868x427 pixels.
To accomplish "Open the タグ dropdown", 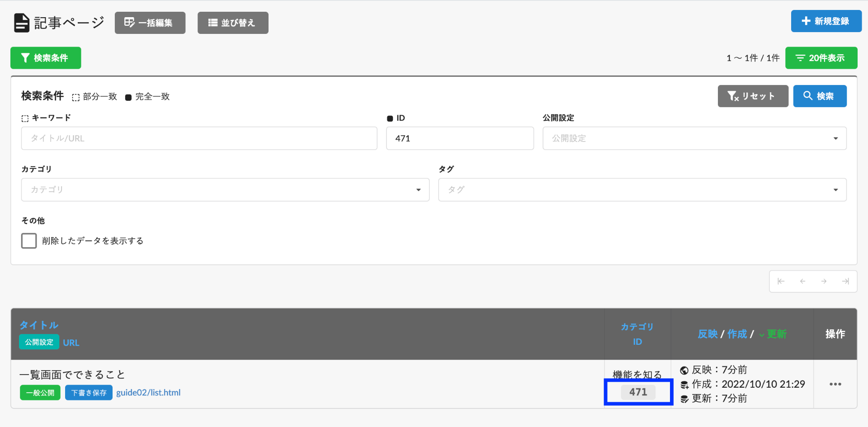I will (642, 190).
